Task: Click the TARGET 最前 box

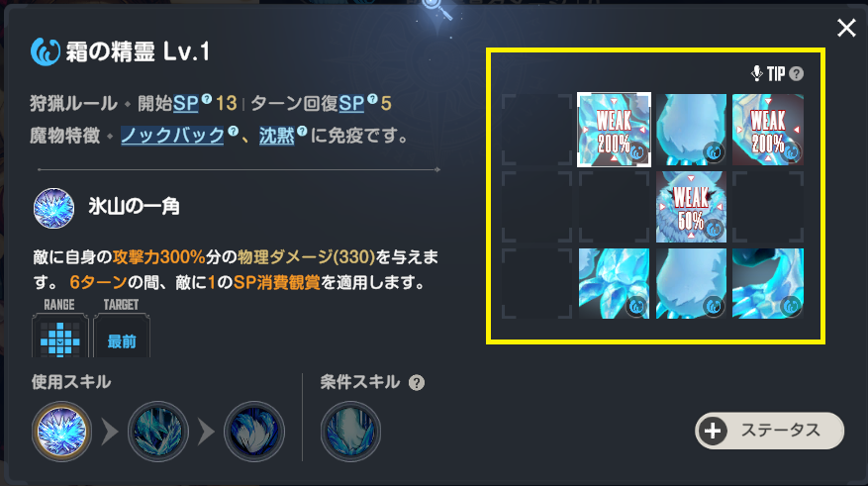Action: point(121,336)
